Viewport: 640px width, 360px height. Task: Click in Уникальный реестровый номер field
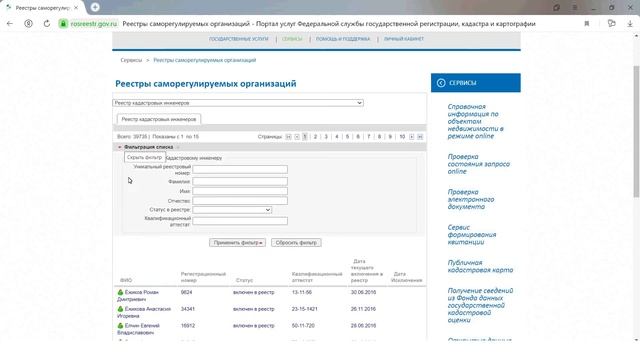coord(240,169)
